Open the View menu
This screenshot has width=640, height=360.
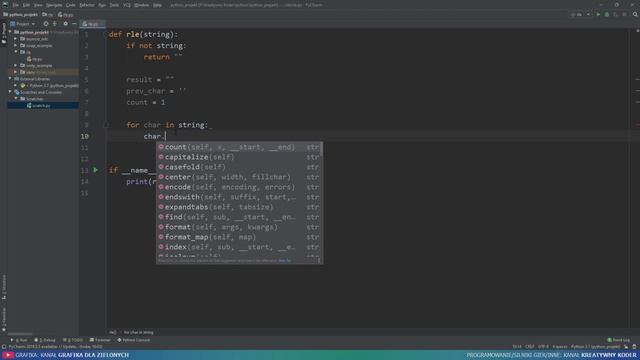point(38,5)
